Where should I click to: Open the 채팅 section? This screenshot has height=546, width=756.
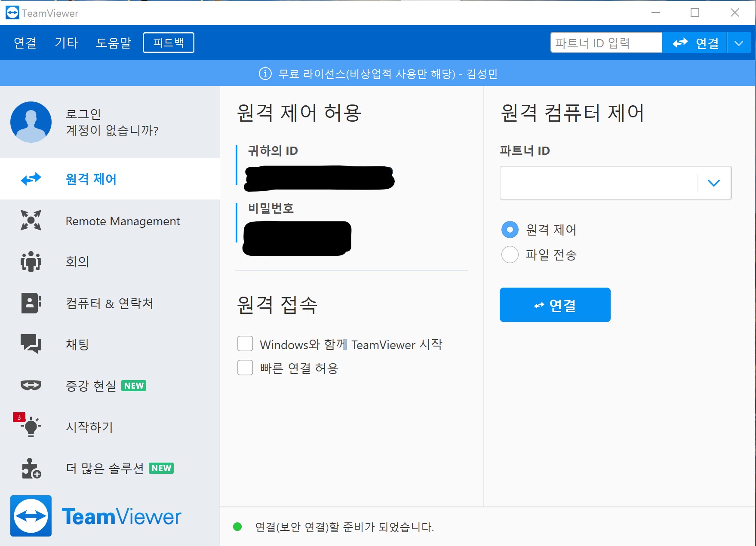click(110, 344)
